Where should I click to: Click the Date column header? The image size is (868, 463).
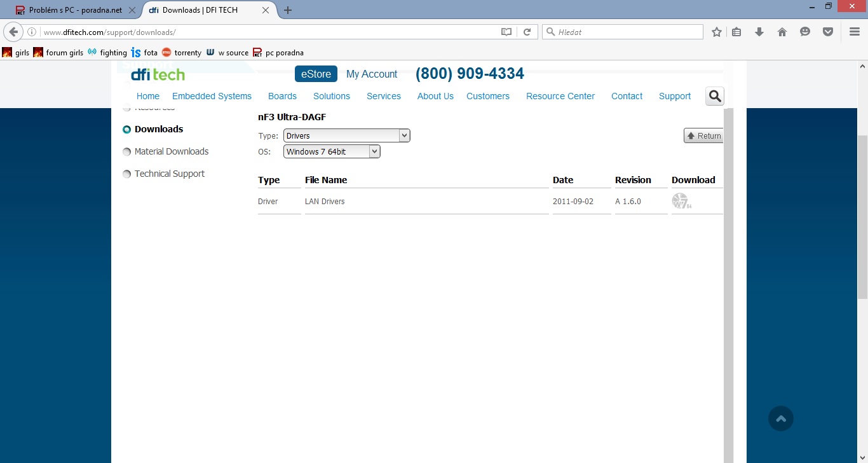point(563,180)
